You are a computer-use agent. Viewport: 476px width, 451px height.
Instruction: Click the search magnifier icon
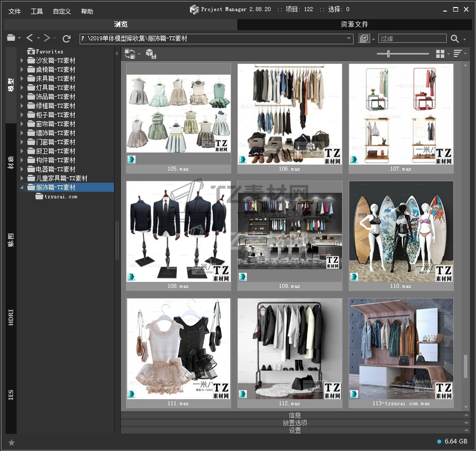coord(455,38)
